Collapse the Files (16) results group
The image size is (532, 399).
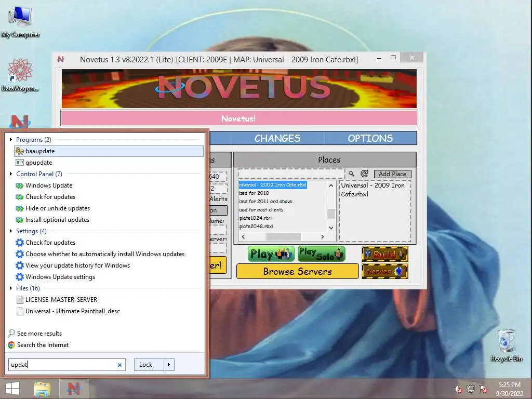pyautogui.click(x=11, y=288)
